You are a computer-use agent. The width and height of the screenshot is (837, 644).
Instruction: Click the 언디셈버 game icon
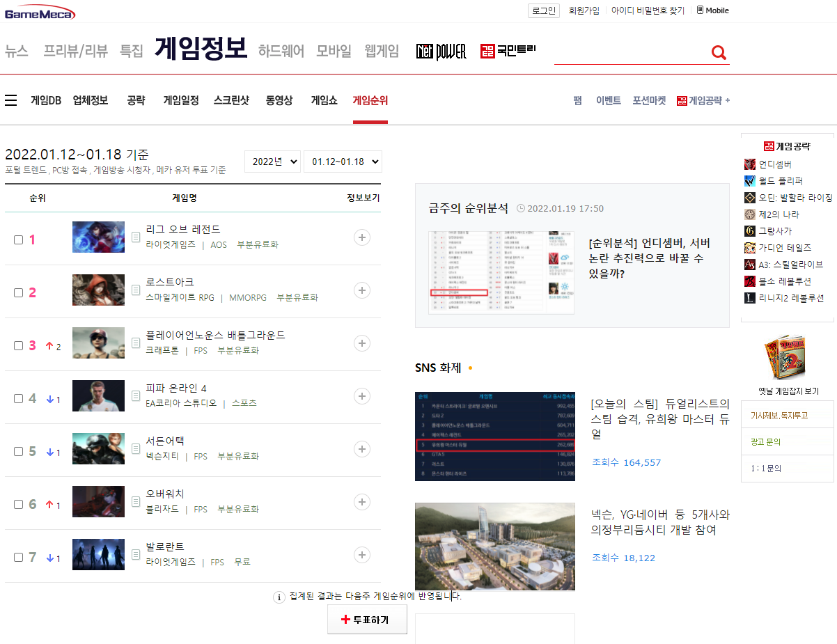(750, 164)
